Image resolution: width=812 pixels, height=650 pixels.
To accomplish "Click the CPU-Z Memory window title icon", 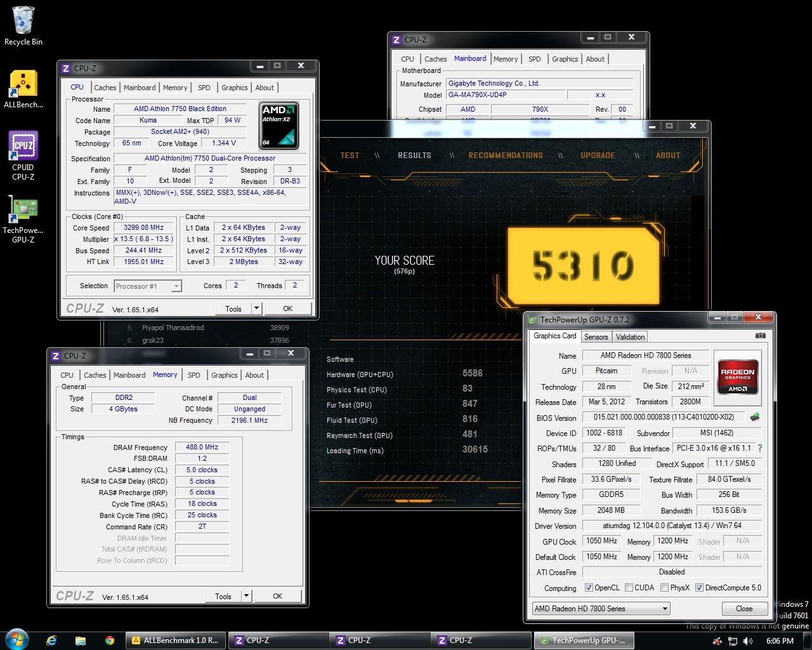I will [56, 355].
